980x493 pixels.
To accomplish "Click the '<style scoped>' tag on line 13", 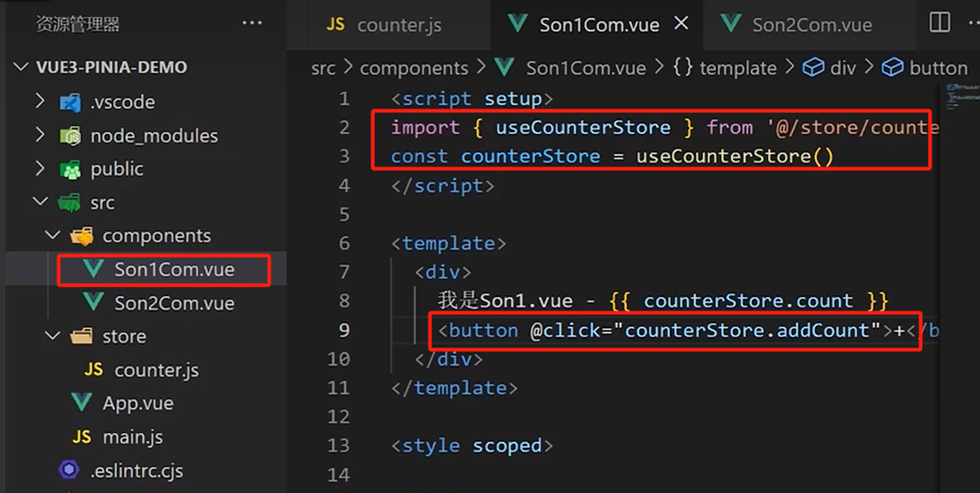I will click(x=472, y=446).
